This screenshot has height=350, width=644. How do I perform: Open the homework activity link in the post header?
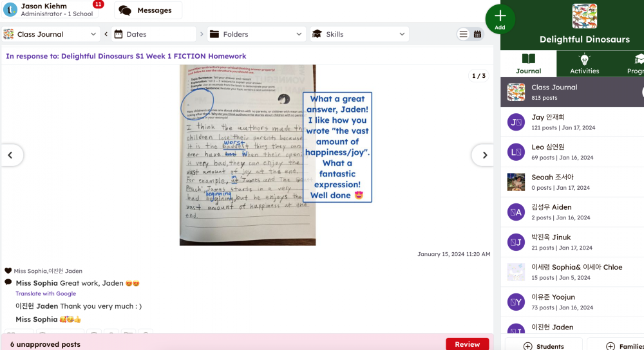click(x=126, y=56)
